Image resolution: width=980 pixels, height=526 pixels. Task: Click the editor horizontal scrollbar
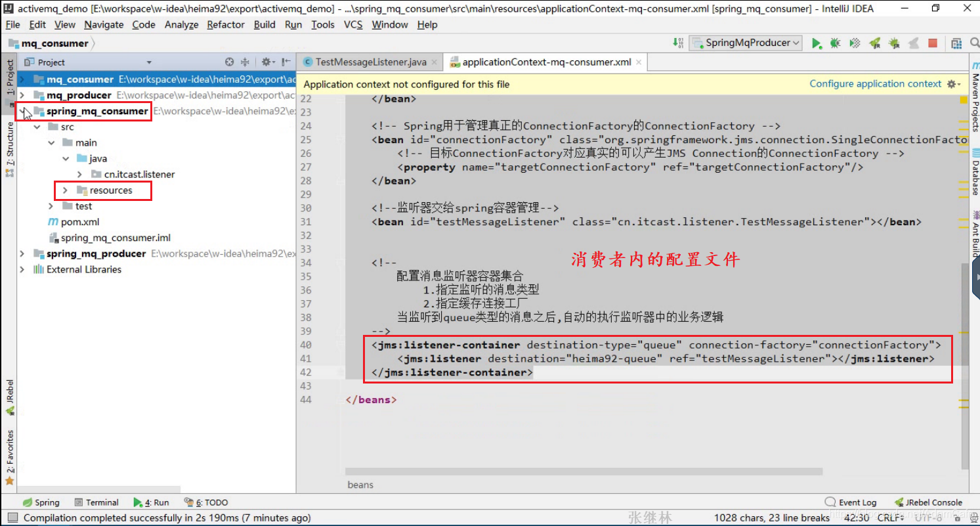(584, 471)
